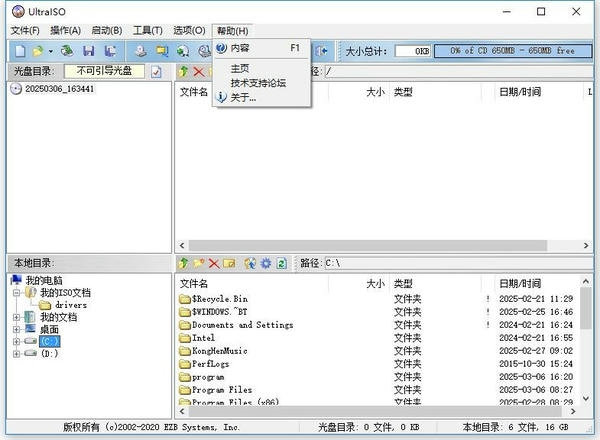The width and height of the screenshot is (600, 440).
Task: Open the 选项(O) menu
Action: 189,31
